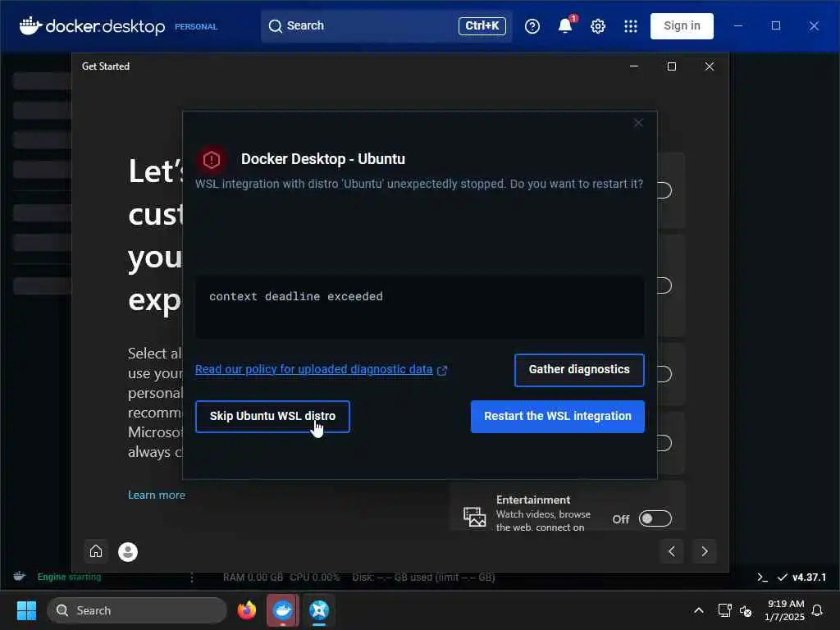Toggle the Entertainment switch
Screen dimensions: 840x630
tap(655, 518)
